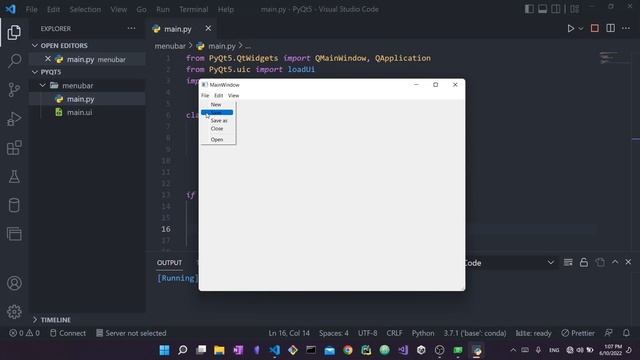Choose New from MainWindow File menu

[x=217, y=104]
